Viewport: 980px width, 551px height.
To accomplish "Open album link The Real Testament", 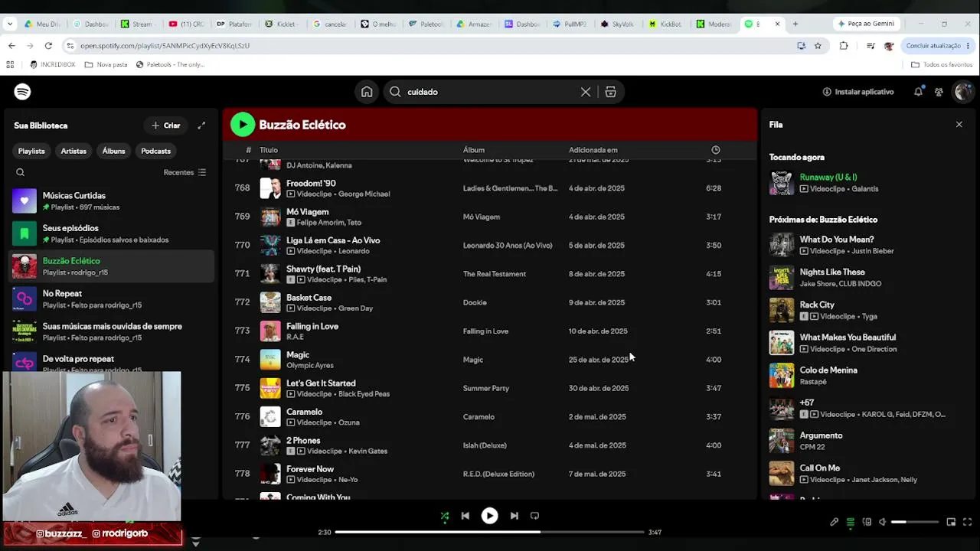I will click(495, 274).
